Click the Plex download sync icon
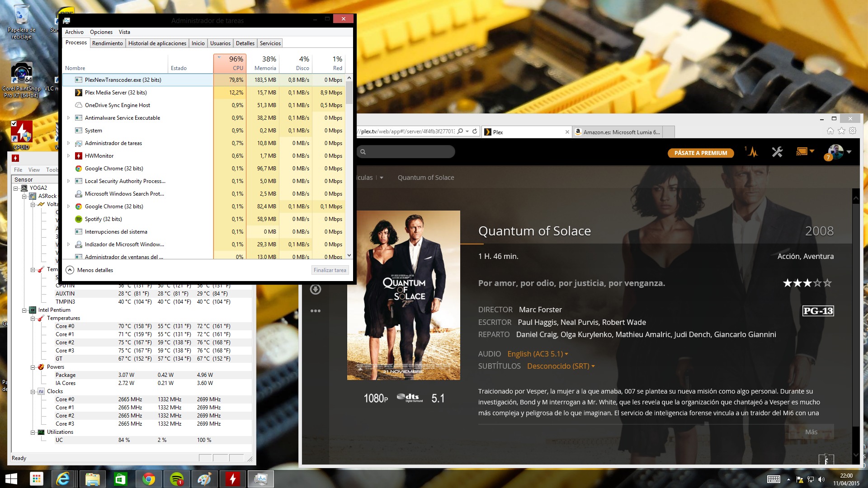868x488 pixels. (316, 289)
